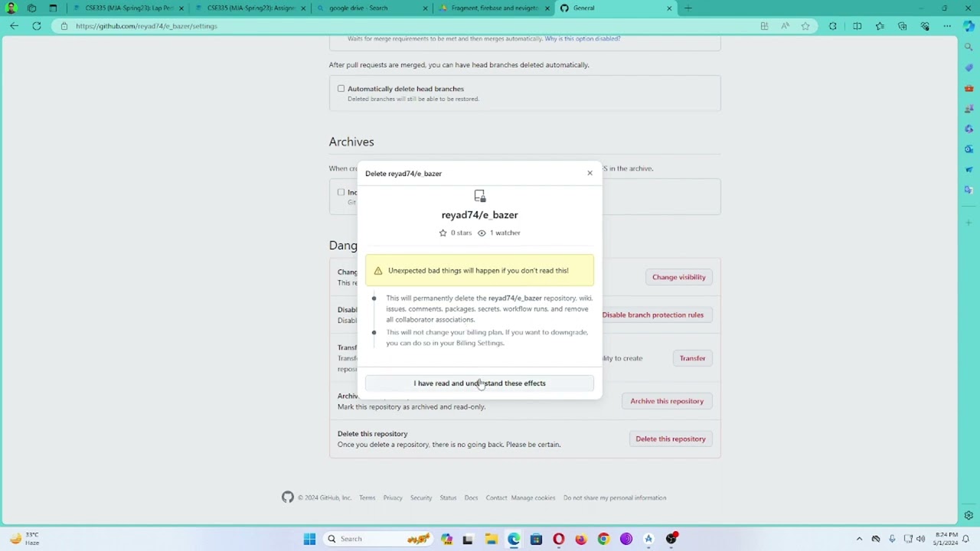The width and height of the screenshot is (980, 551).
Task: Open File Explorer from taskbar
Action: [491, 539]
